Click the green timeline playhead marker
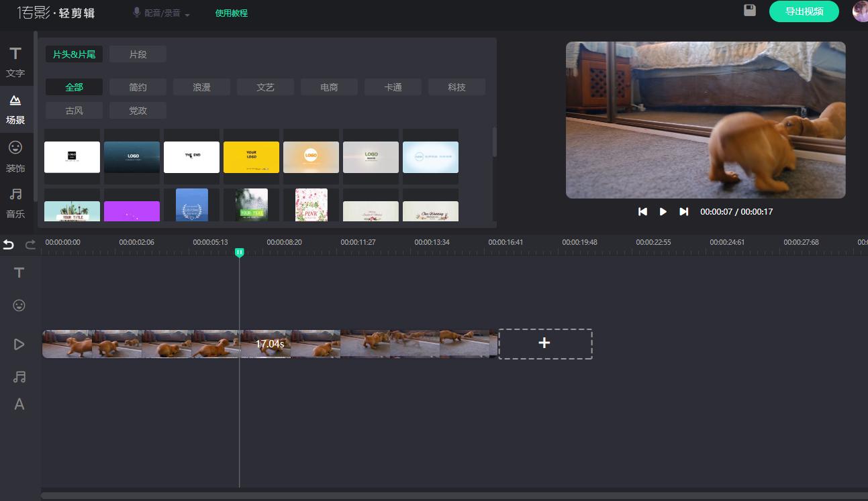 coord(240,252)
